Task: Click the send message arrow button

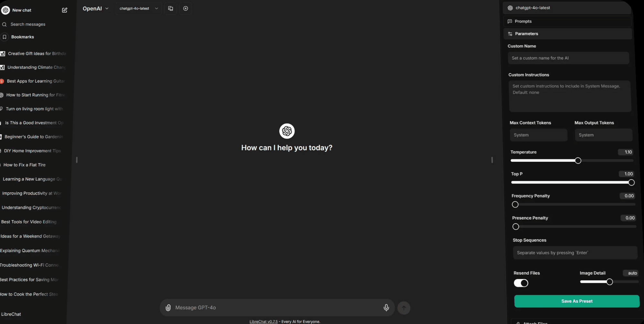Action: 404,308
